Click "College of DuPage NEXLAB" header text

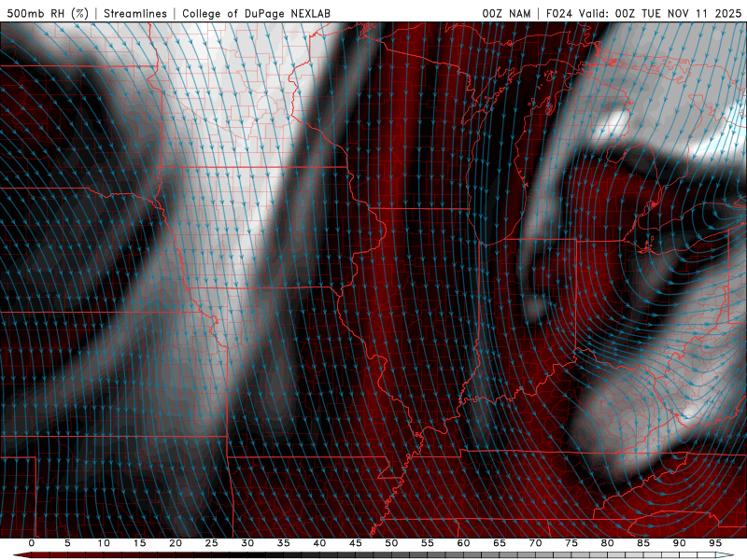pos(256,13)
